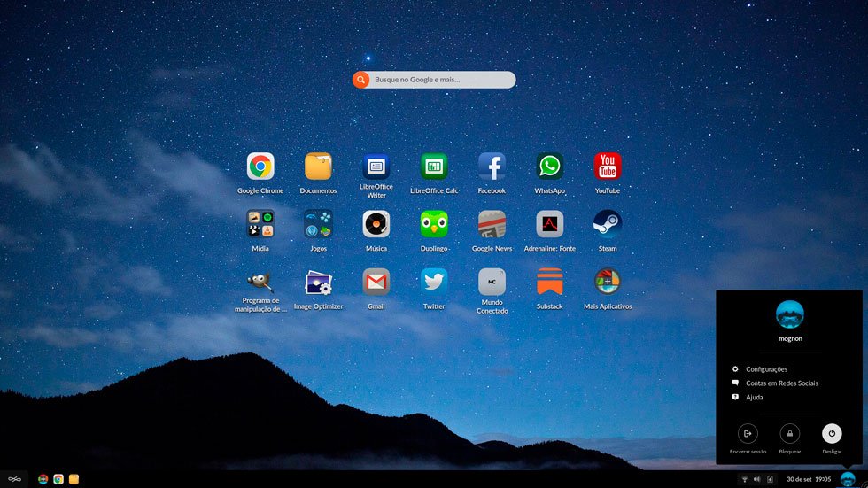
Task: Open Adrenaline: Fonte shortcut
Action: pyautogui.click(x=550, y=224)
